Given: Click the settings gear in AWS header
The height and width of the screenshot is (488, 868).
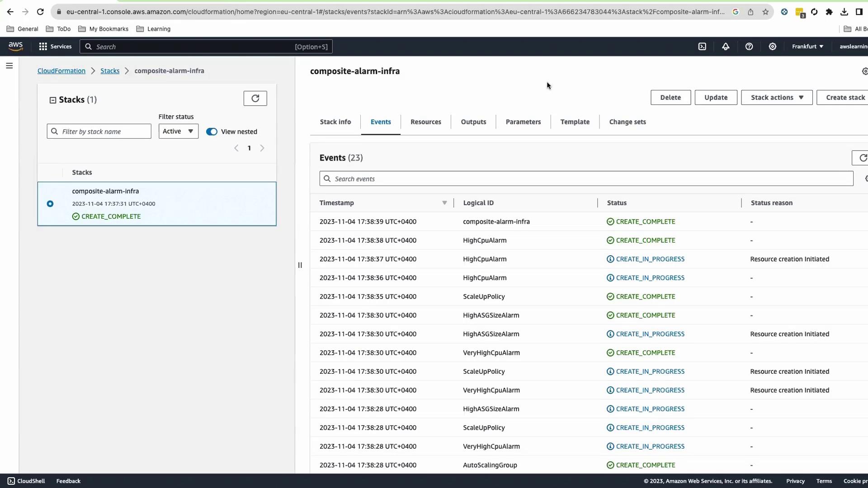Looking at the screenshot, I should [x=773, y=47].
